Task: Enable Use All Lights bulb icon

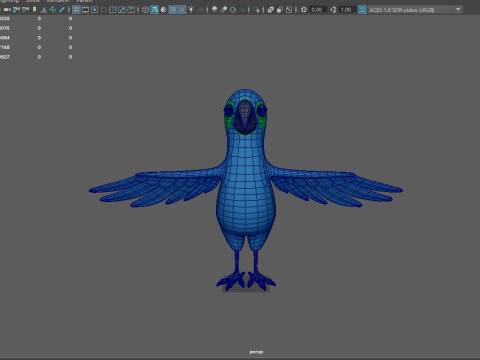Action: click(191, 10)
